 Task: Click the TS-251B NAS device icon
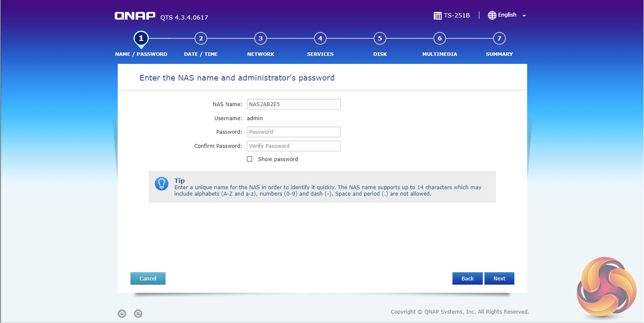(438, 16)
